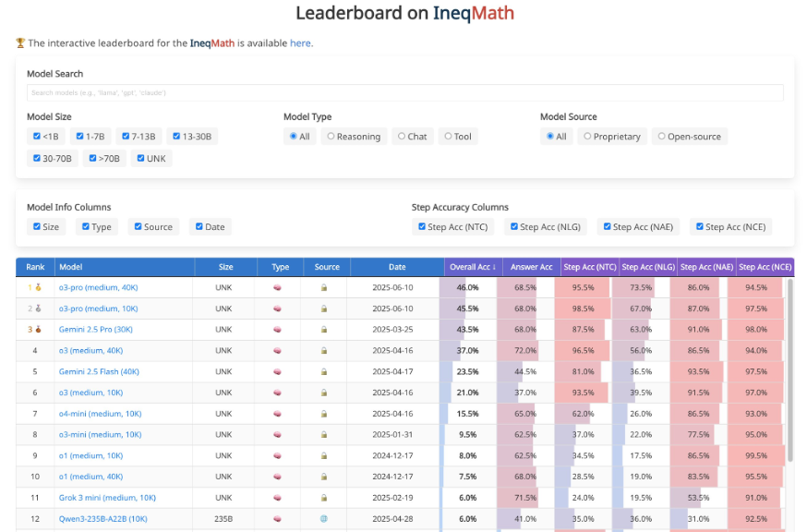Image resolution: width=807 pixels, height=532 pixels.
Task: Open the o4-mini (medium, 10K) model link
Action: tap(100, 414)
